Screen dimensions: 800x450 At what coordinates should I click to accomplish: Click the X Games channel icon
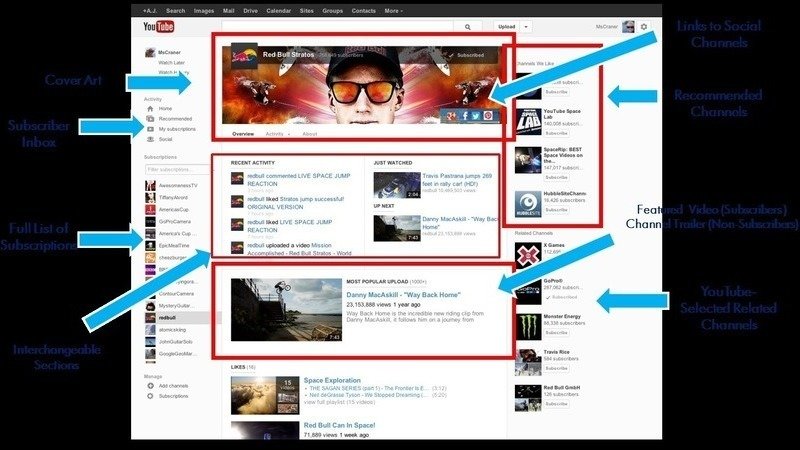click(528, 256)
